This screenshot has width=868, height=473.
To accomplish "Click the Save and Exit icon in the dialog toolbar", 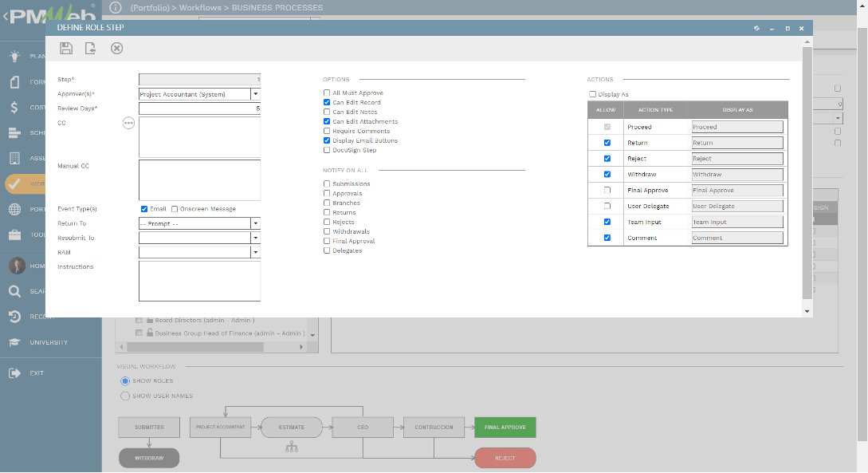I will pos(90,48).
